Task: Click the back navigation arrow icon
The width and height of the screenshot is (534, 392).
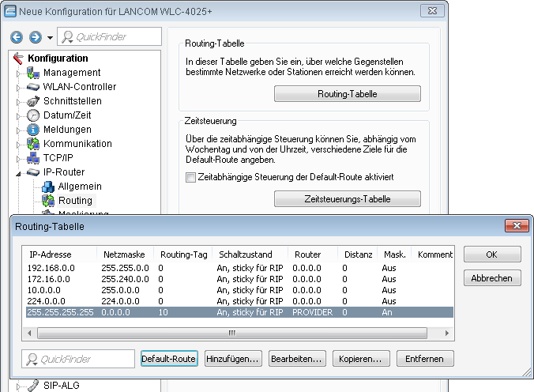Action: (17, 37)
